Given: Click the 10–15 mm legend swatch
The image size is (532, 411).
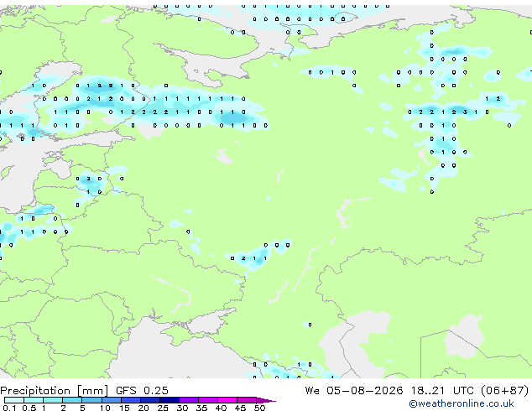Looking at the screenshot, I should [x=111, y=400].
